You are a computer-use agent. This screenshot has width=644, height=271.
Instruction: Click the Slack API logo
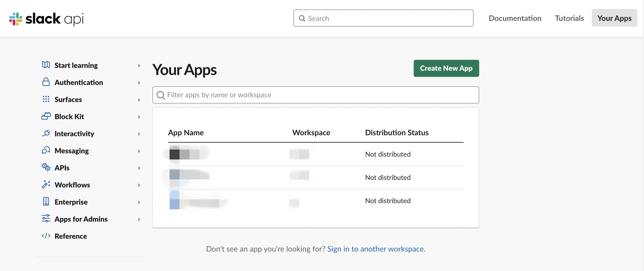(46, 19)
